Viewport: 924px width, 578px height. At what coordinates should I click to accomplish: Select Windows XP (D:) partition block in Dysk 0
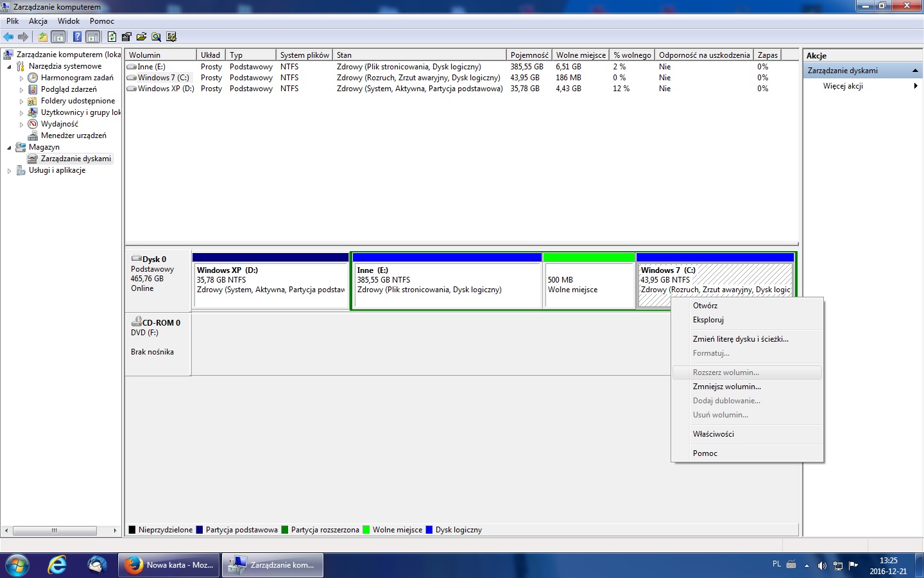click(x=271, y=281)
